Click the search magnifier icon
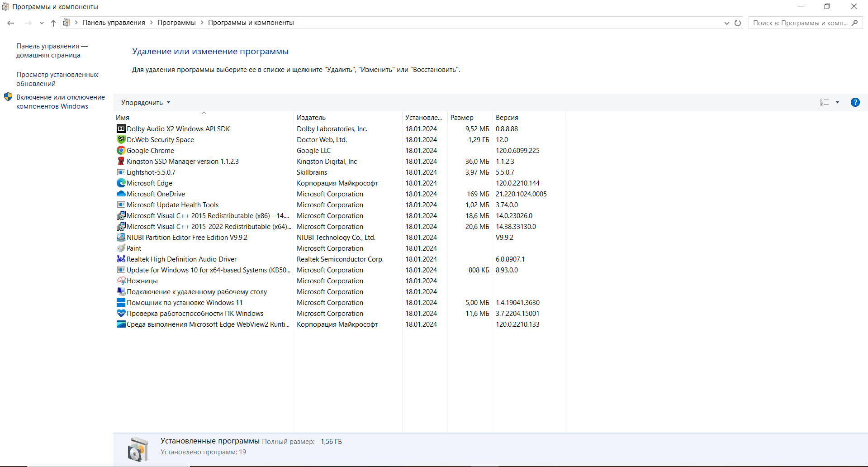 click(854, 23)
